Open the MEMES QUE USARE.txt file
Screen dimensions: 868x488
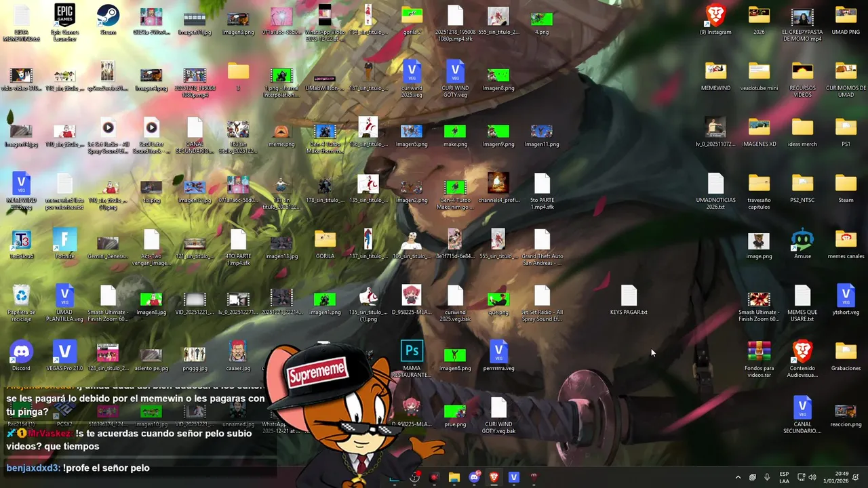pos(802,303)
